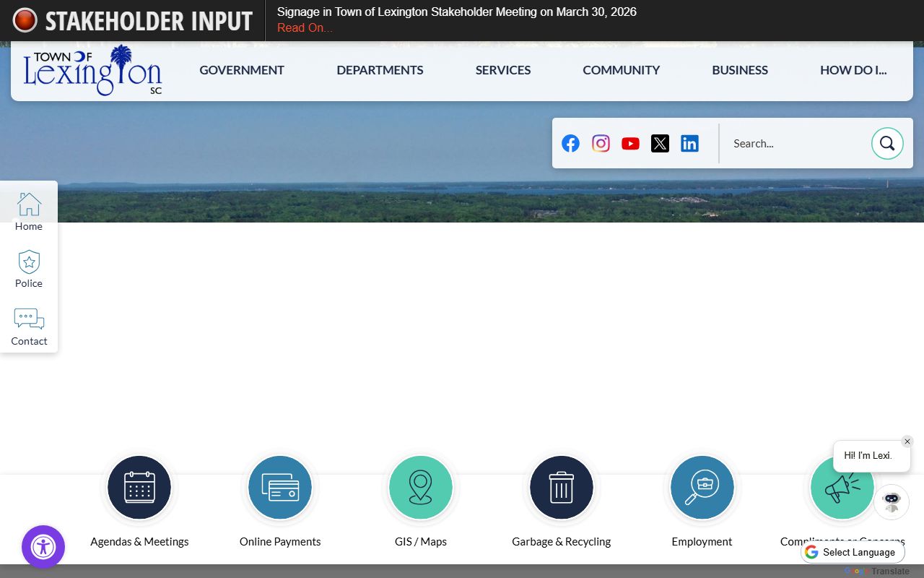Click the magnifying glass search button
Screen dimensions: 924x578
pyautogui.click(x=887, y=143)
